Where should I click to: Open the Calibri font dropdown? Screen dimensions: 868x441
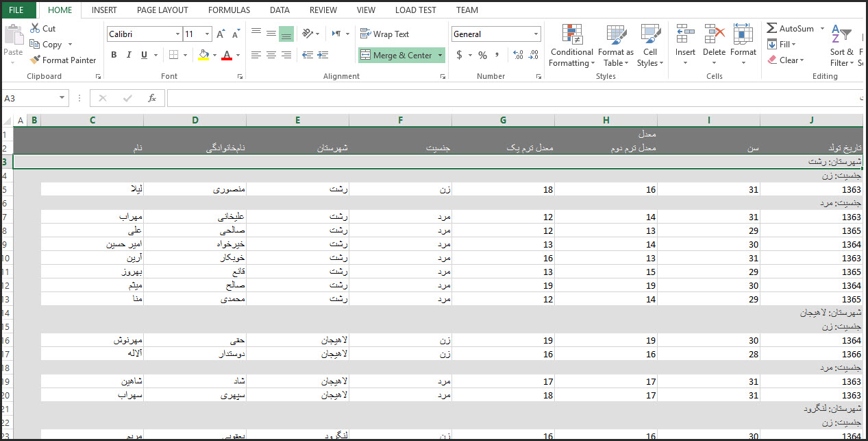click(x=177, y=34)
